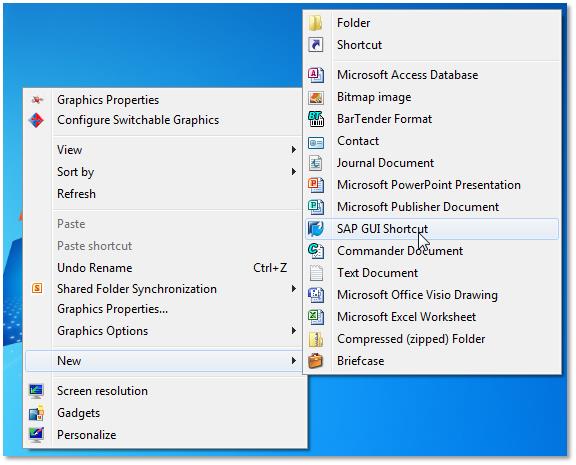Choose Configure Switchable Graphics entry
This screenshot has height=465, width=576.
(138, 120)
